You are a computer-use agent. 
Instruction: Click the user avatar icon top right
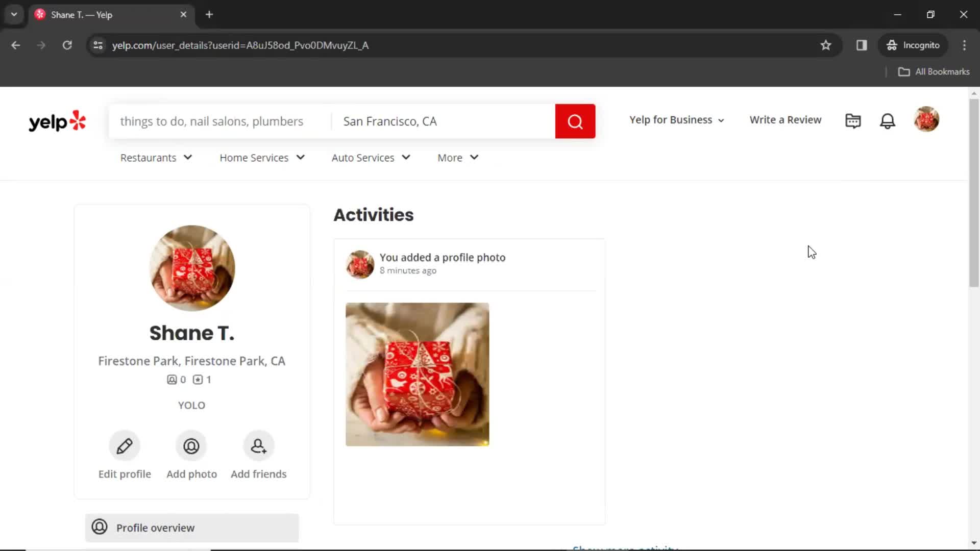927,120
